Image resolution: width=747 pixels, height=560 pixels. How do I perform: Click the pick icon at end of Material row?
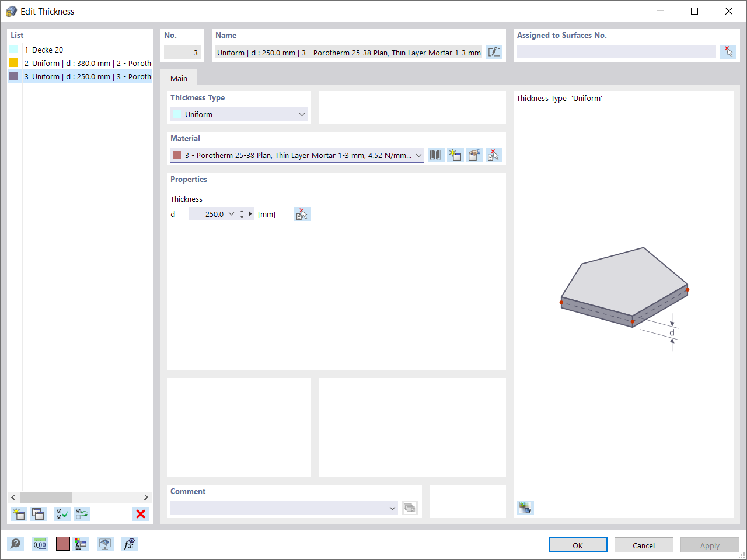pyautogui.click(x=494, y=155)
